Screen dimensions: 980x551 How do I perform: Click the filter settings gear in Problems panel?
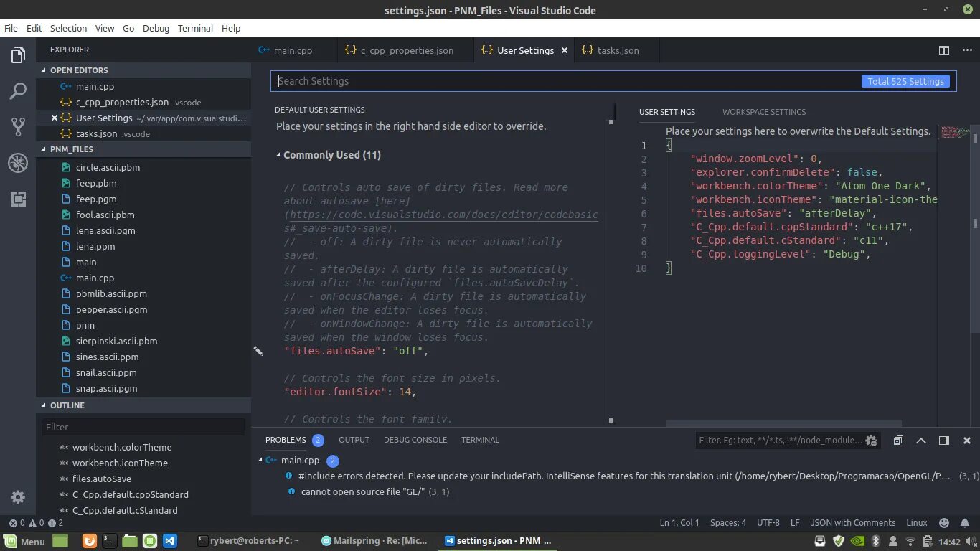click(871, 441)
